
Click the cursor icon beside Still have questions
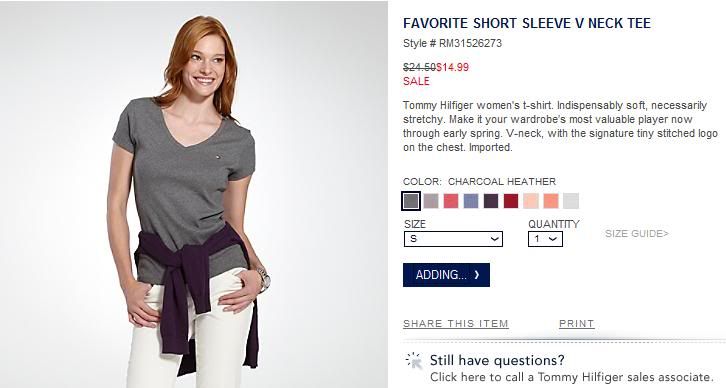414,361
